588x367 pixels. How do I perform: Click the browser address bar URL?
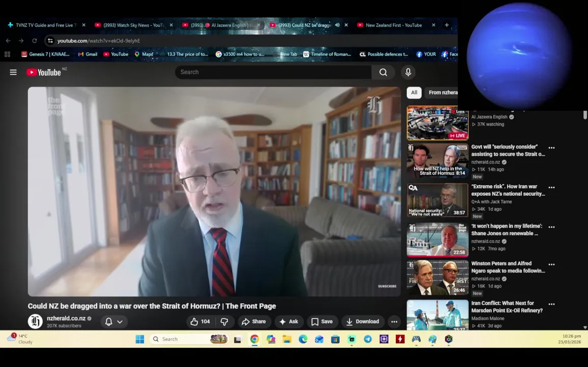99,41
